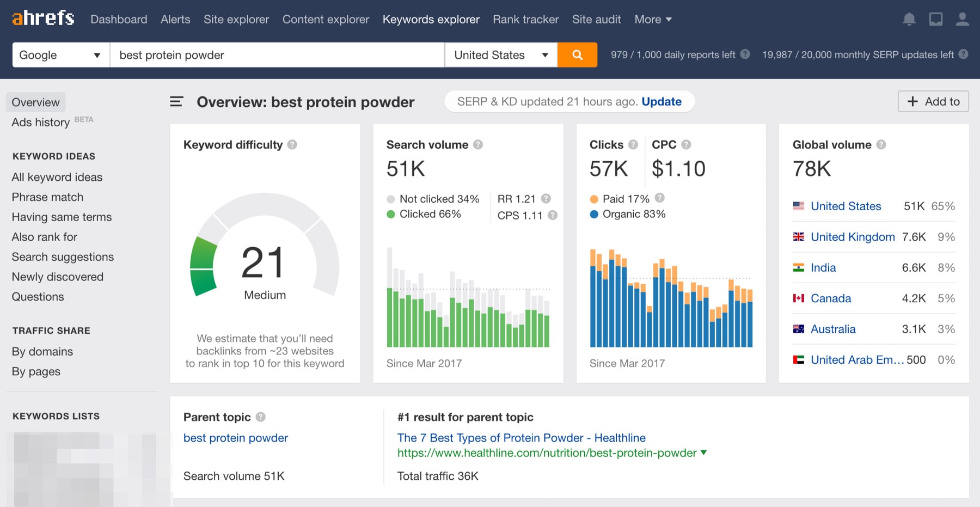Open the Search volume help tooltip icon
This screenshot has height=507, width=980.
(x=478, y=144)
